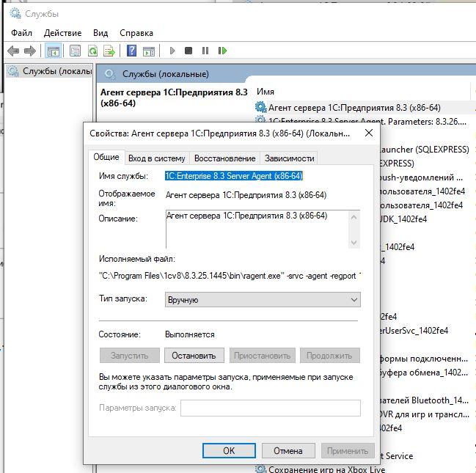Select Службы (локальные) tree node
Screen dimensions: 476x473
point(49,71)
